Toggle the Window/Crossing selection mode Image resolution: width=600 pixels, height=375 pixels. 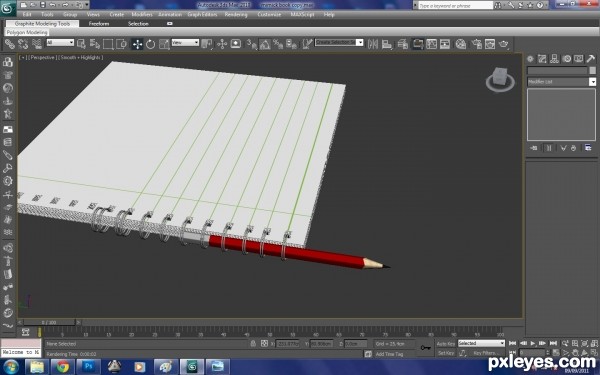pos(121,44)
